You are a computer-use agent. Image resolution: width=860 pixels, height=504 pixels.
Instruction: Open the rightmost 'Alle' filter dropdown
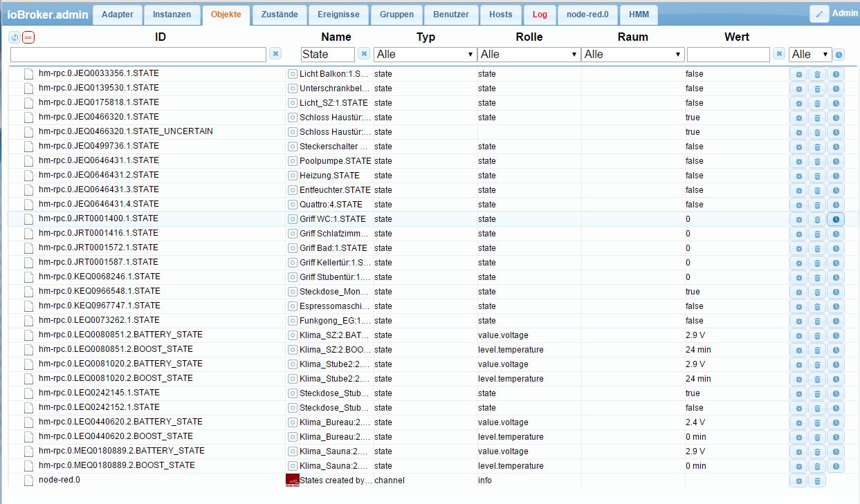pos(810,54)
